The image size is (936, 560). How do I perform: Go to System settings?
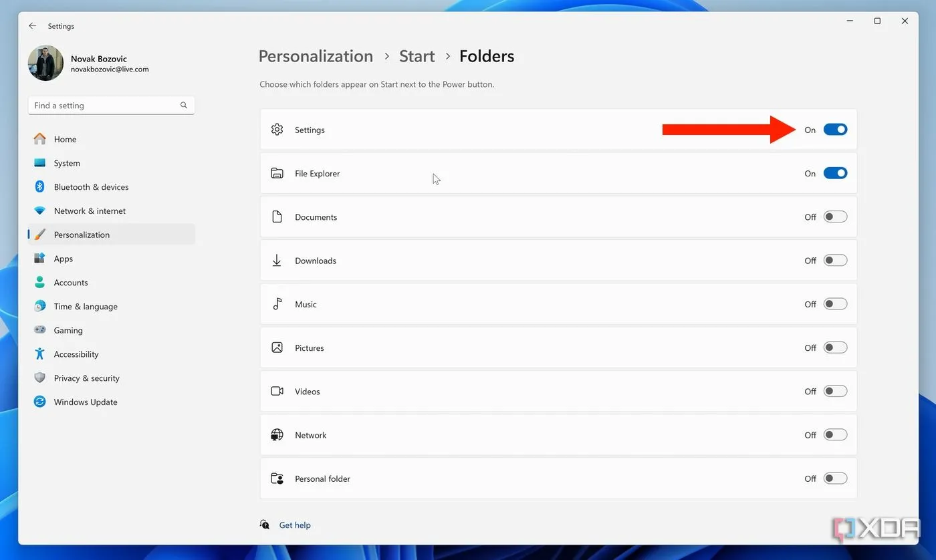pos(112,163)
